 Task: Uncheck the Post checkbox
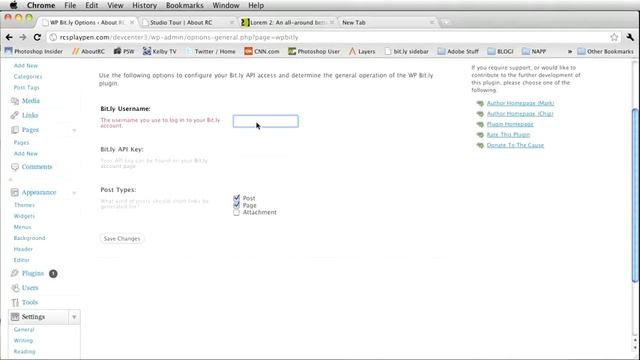(x=236, y=198)
